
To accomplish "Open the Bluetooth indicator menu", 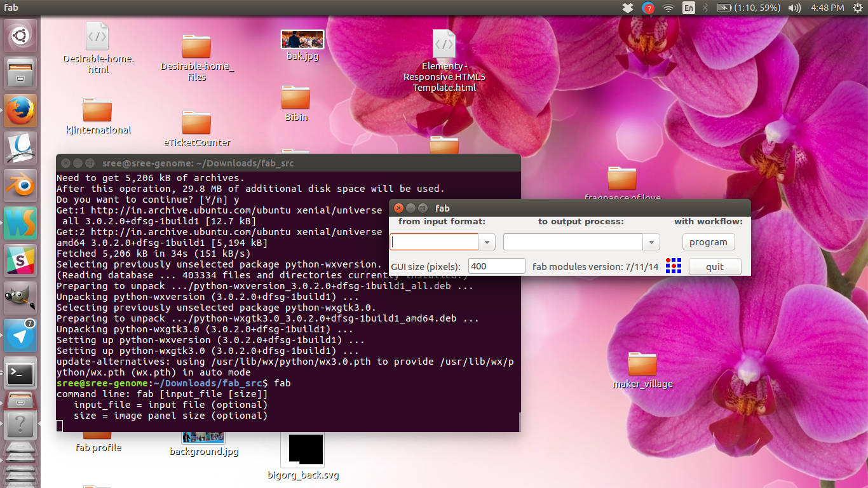I will pyautogui.click(x=705, y=8).
